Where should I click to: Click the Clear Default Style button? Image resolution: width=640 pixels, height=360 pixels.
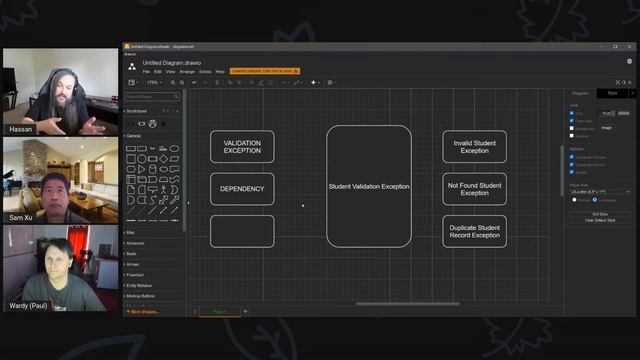point(600,220)
